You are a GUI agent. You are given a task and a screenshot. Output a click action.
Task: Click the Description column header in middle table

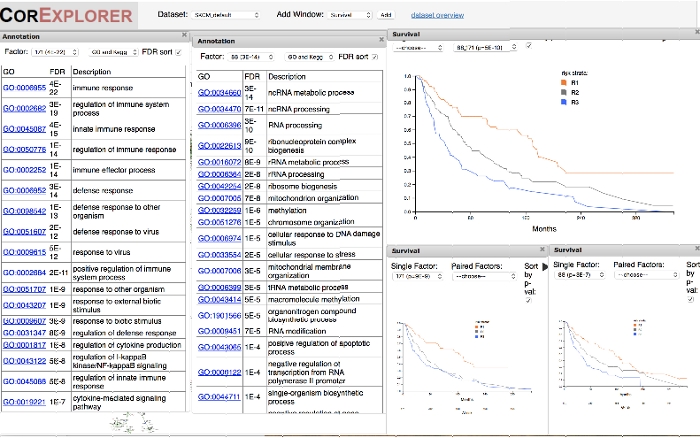pos(287,77)
